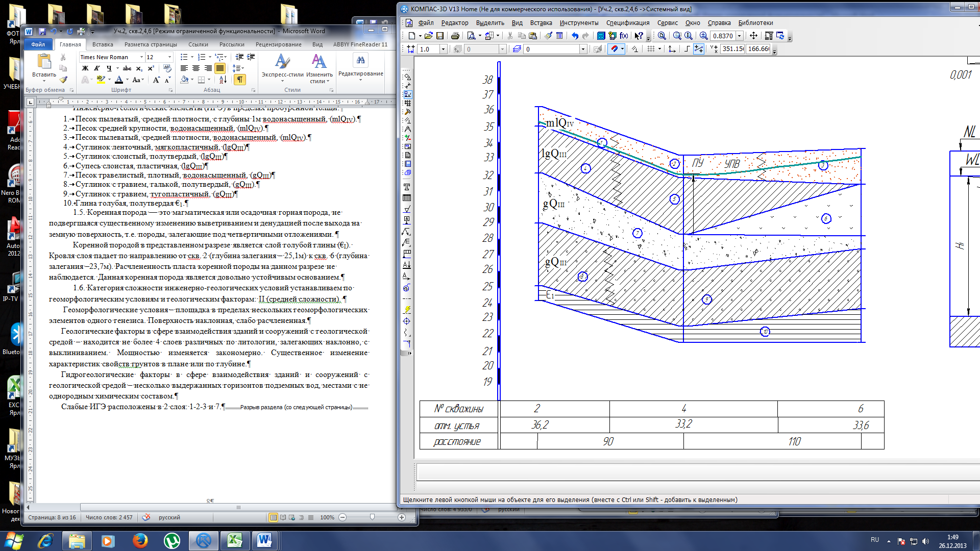This screenshot has height=551, width=980.
Task: Click Italic 'К' button in Word
Action: (96, 68)
